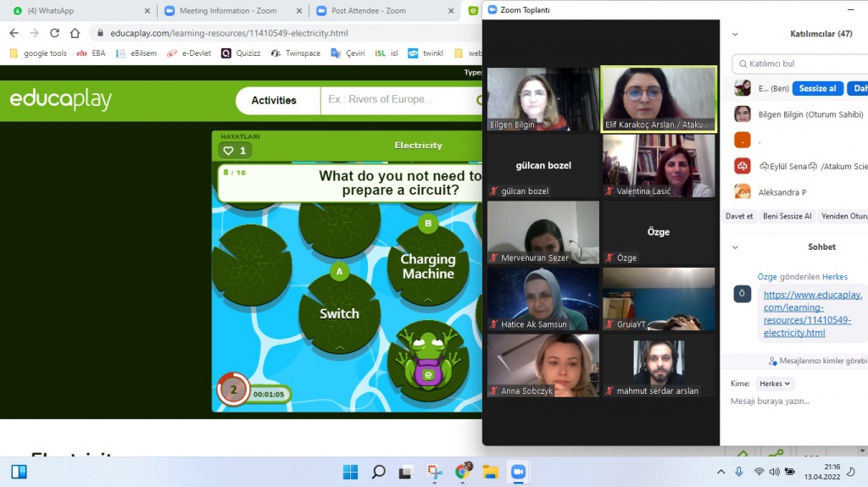Screen dimensions: 868x487
Task: Click Beni Sessize Al button
Action: pos(787,216)
